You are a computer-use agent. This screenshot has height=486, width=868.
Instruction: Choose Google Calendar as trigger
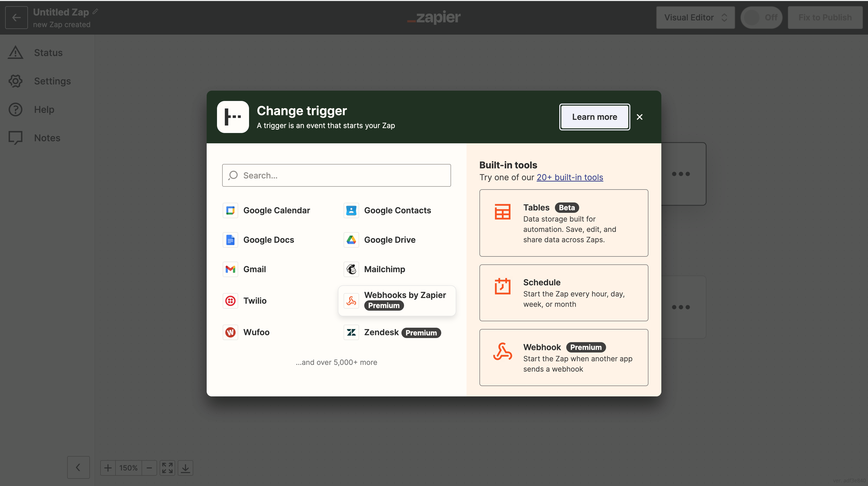pos(276,210)
